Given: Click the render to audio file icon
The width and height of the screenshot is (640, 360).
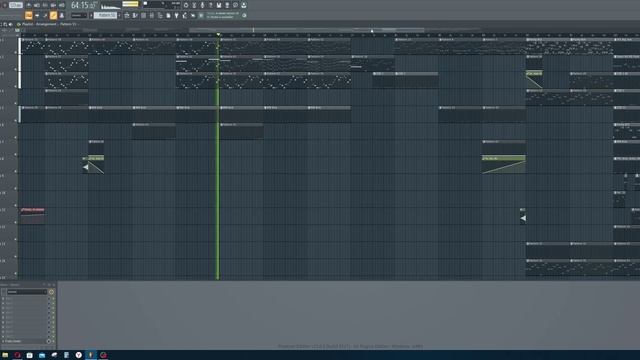Looking at the screenshot, I should [x=227, y=5].
